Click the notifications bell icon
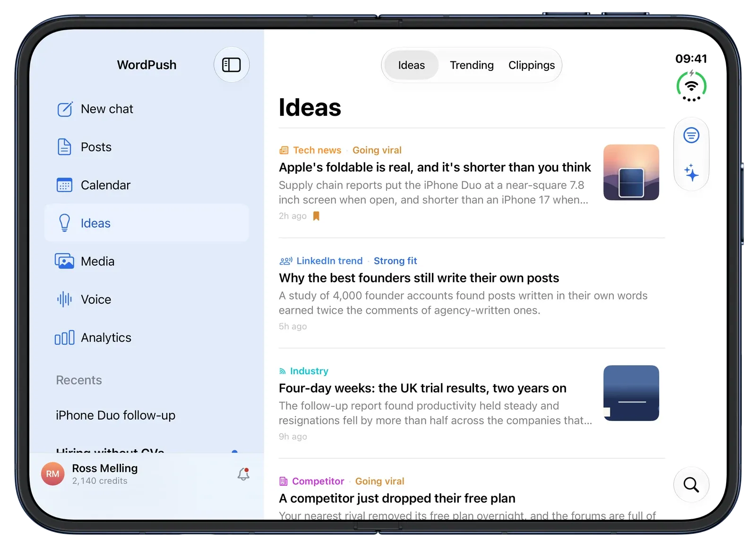 coord(243,474)
